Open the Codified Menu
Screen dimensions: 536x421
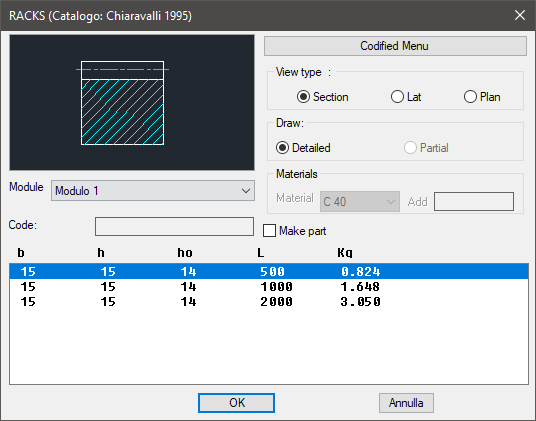[395, 46]
